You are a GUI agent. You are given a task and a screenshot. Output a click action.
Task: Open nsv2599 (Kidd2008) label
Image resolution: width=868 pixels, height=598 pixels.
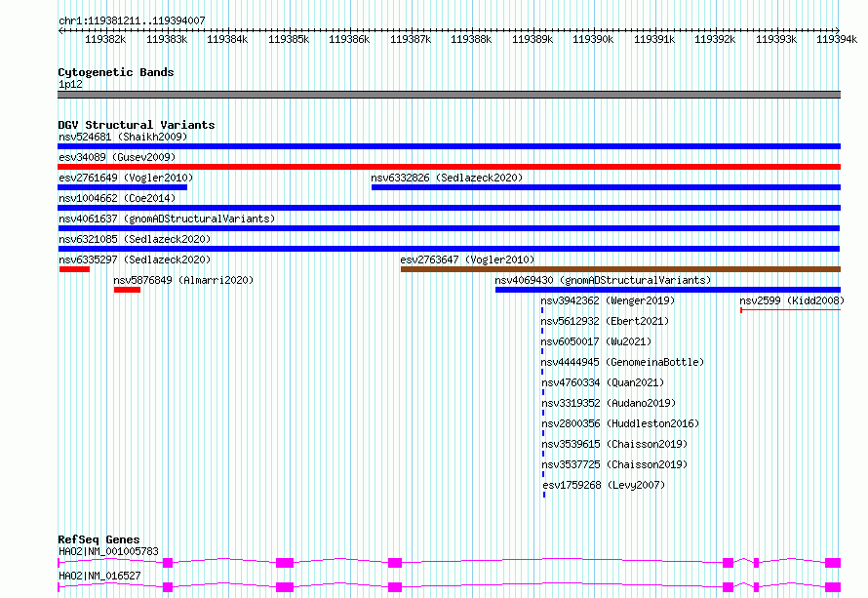pyautogui.click(x=792, y=300)
